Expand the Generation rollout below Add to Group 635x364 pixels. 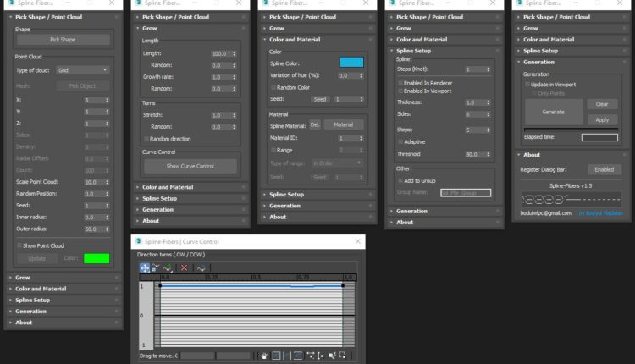coord(444,212)
